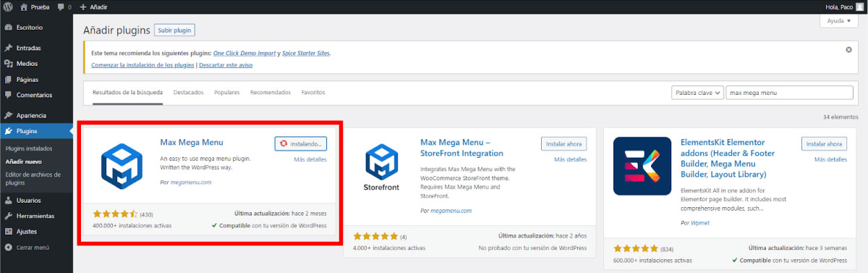
Task: Open Max Mega Menu – StoreFront Integration title
Action: click(x=461, y=148)
